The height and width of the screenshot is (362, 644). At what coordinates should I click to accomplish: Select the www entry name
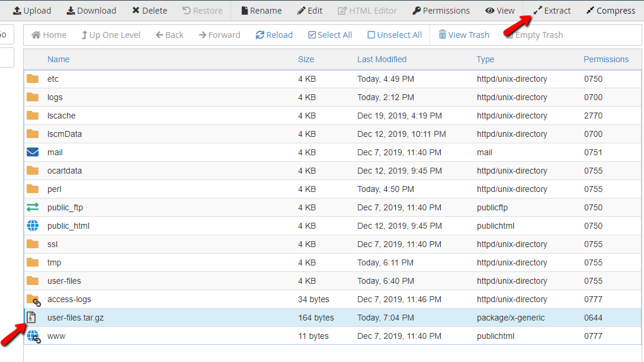pos(56,336)
